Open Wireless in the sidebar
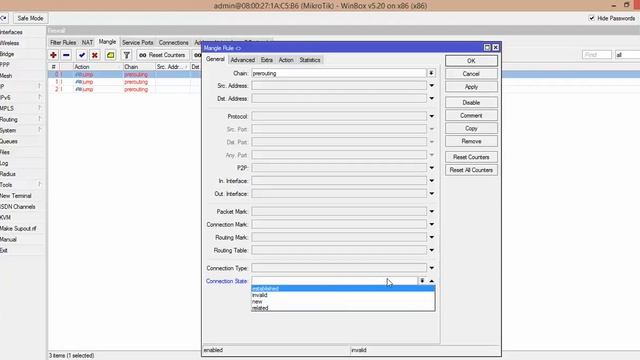 point(9,43)
